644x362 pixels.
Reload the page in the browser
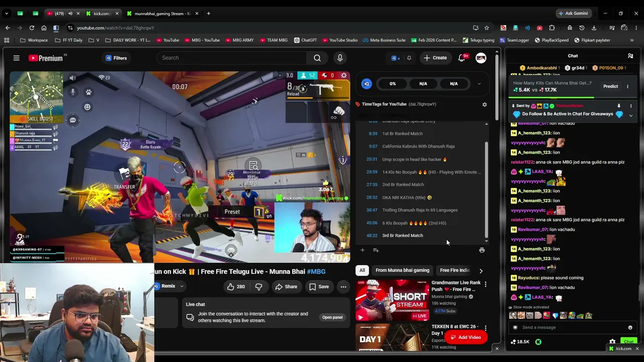pos(32,28)
